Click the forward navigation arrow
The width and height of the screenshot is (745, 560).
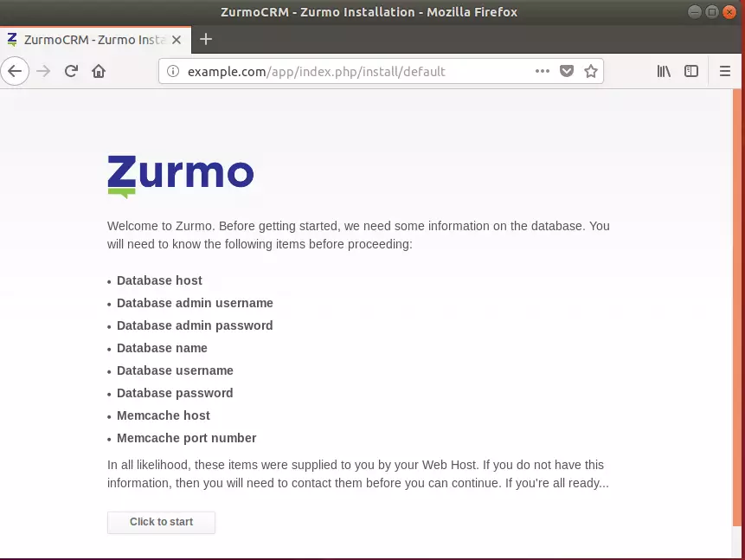[43, 71]
